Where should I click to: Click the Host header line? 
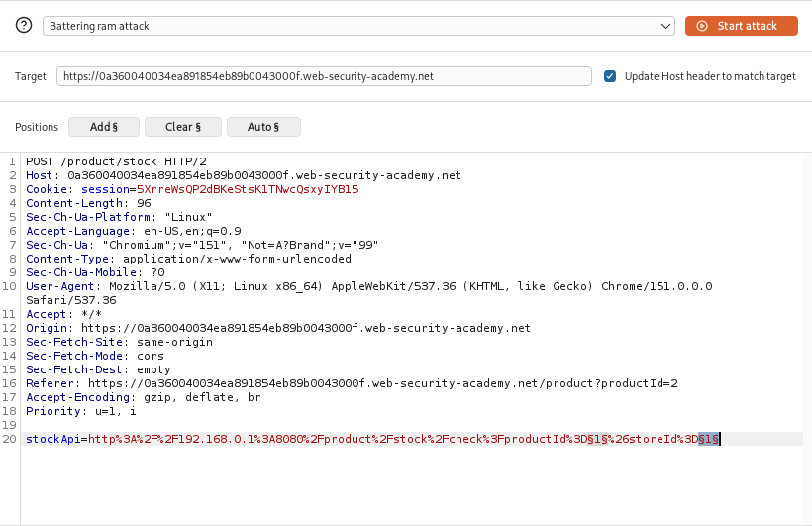[x=244, y=175]
